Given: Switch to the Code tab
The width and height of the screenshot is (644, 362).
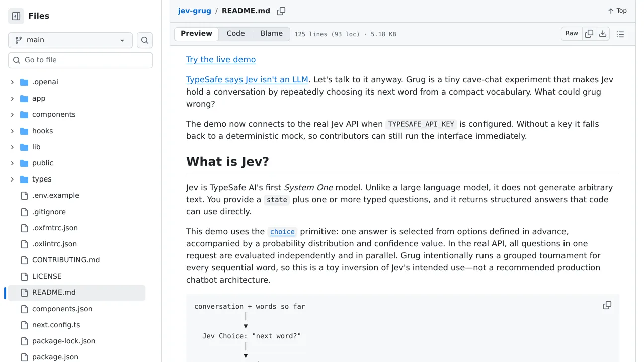Looking at the screenshot, I should (235, 34).
